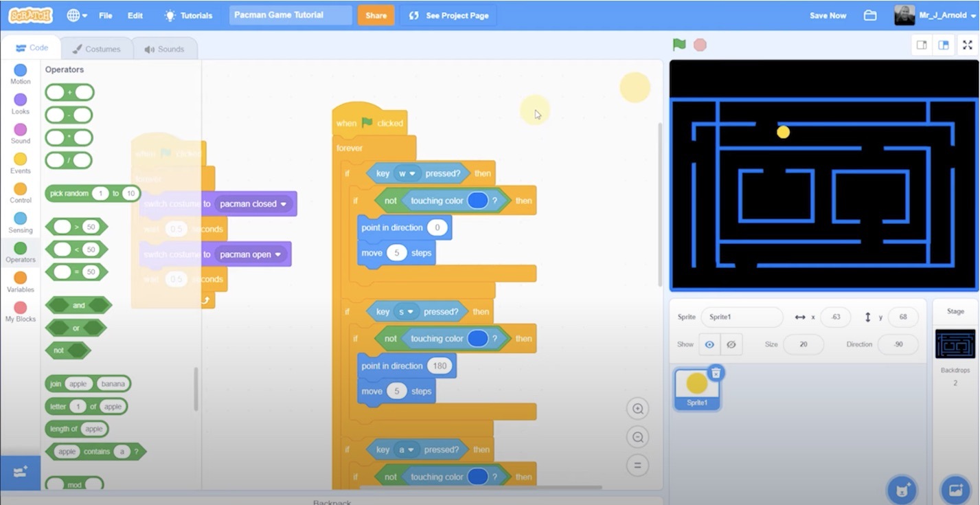The height and width of the screenshot is (505, 980).
Task: Click the Add Extension button
Action: (21, 472)
